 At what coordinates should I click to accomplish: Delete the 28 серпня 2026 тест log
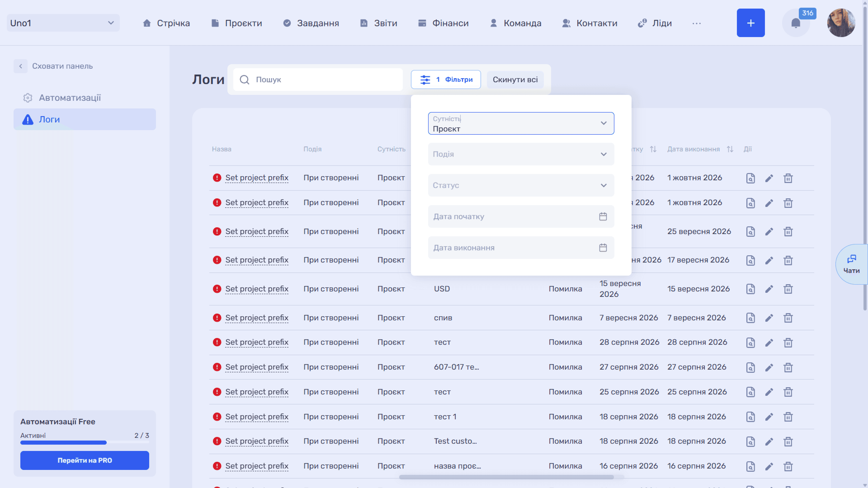click(x=788, y=343)
